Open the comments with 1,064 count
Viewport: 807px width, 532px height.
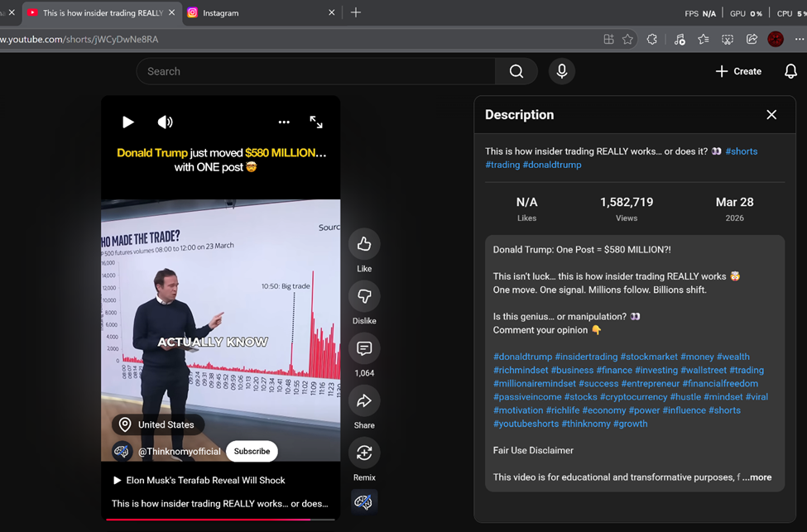pyautogui.click(x=364, y=348)
